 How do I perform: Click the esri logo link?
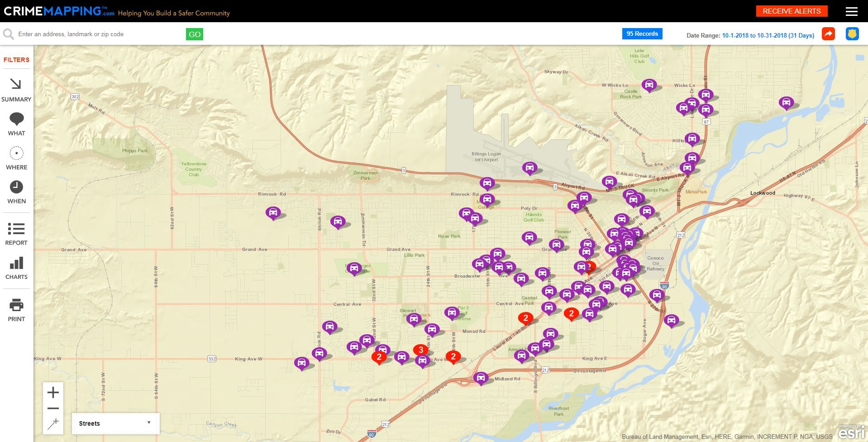click(x=851, y=432)
